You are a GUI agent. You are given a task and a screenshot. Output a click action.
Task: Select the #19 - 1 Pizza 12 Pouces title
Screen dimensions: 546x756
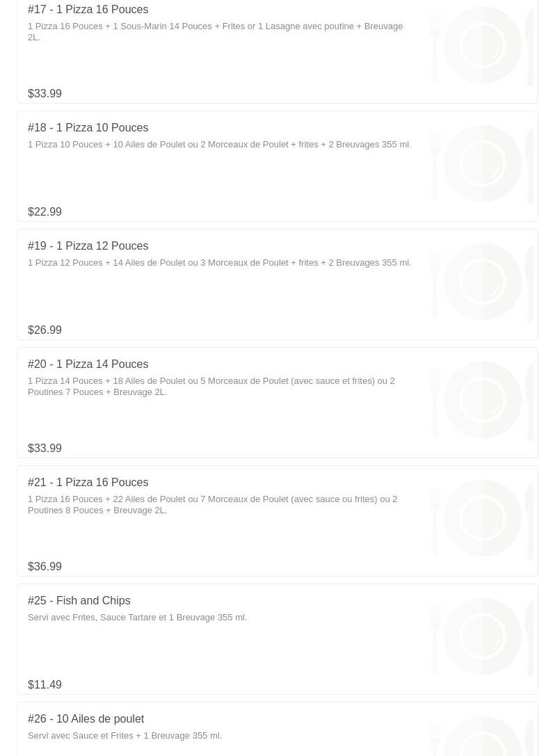coord(88,246)
